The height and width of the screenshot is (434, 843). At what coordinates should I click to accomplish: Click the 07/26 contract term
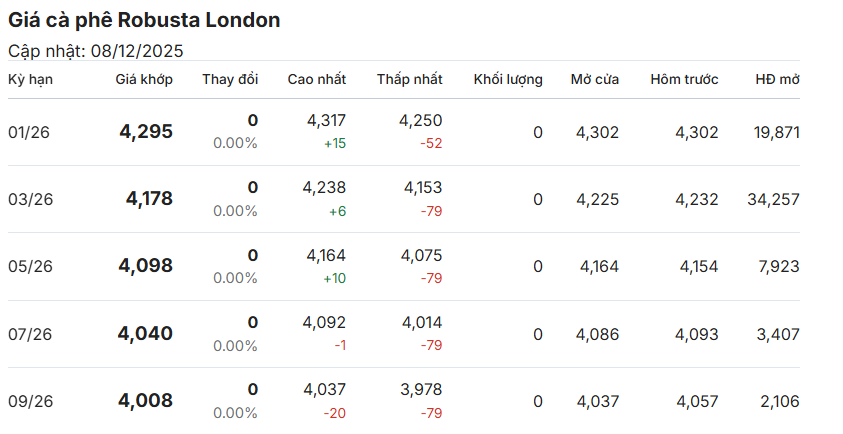[31, 334]
